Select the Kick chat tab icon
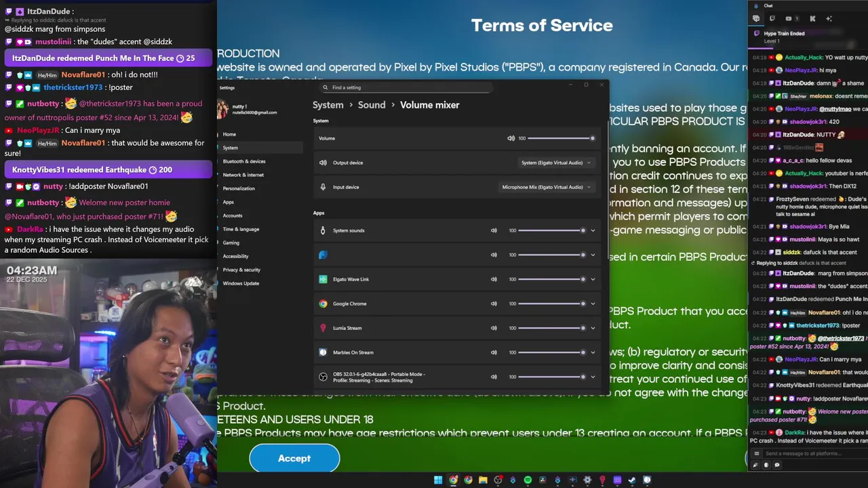 pos(812,18)
